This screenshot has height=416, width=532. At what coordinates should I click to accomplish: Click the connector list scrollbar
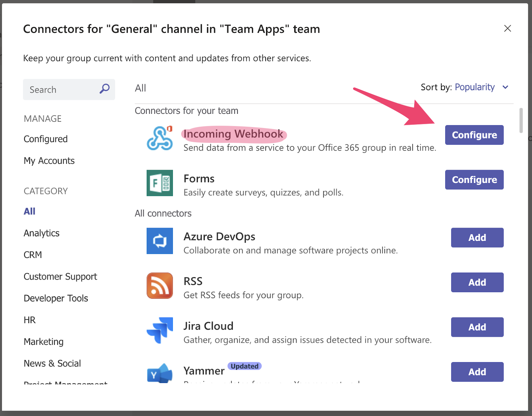point(521,120)
